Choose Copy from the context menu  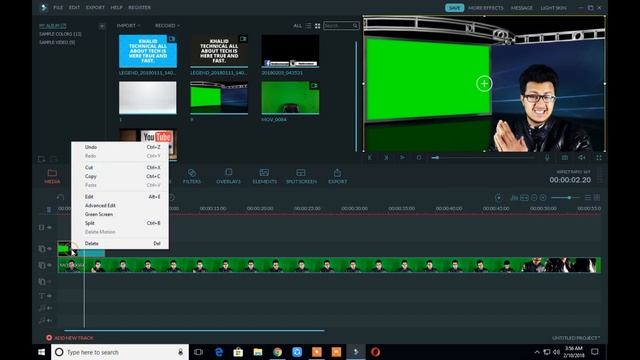(x=120, y=176)
